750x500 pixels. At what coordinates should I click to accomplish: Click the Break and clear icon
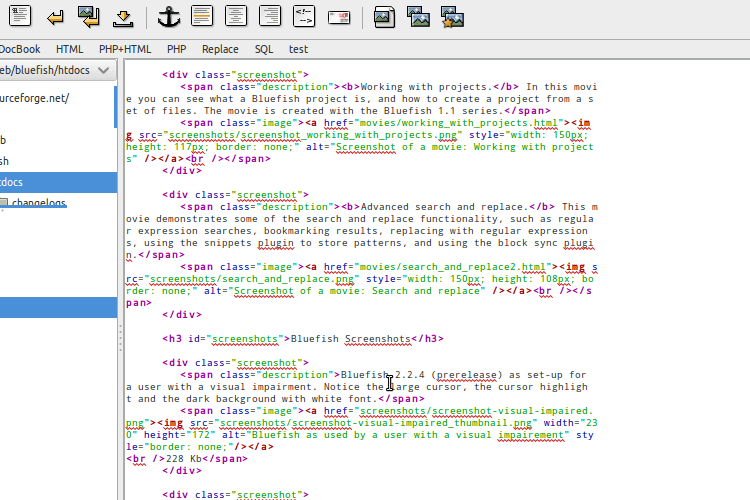point(89,15)
